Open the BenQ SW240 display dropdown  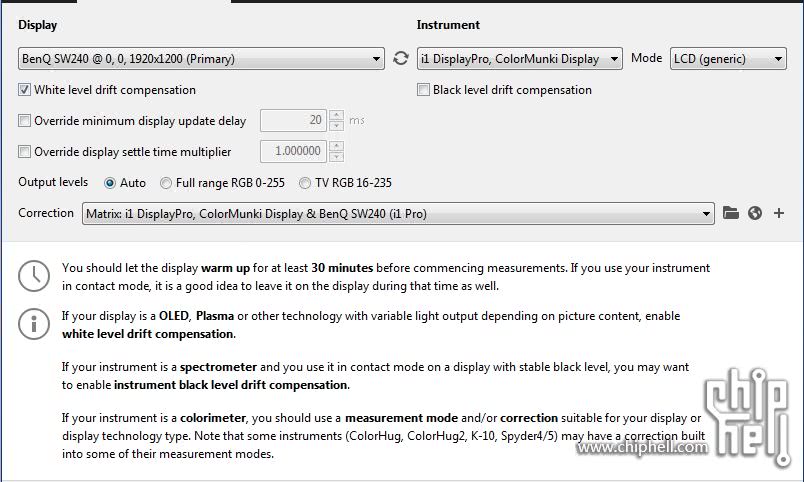pyautogui.click(x=201, y=59)
